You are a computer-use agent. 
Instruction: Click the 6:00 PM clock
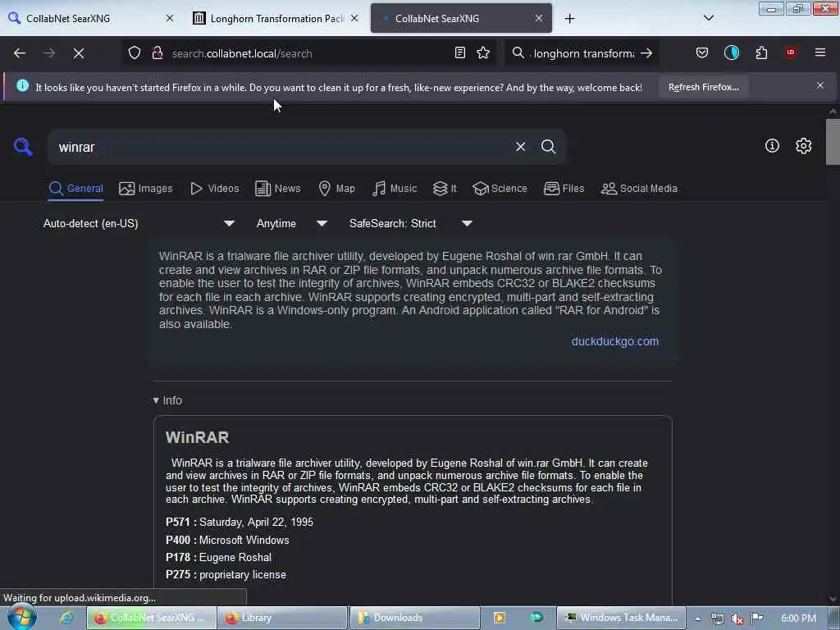798,619
